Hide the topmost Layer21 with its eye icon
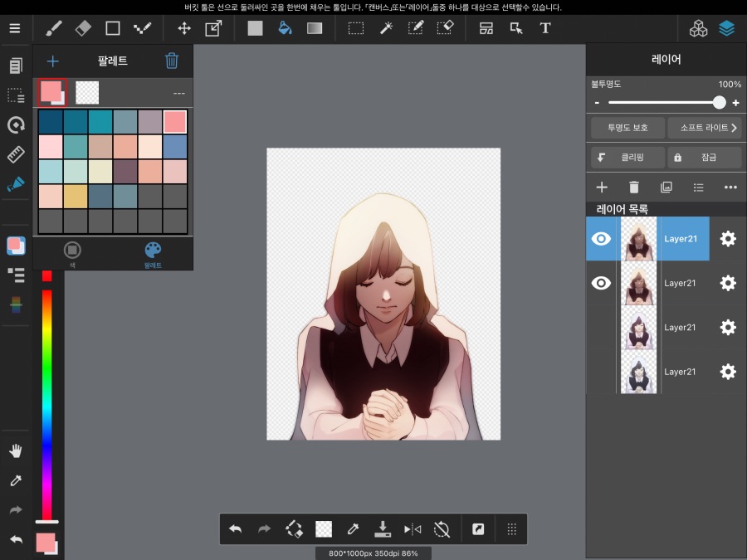747x560 pixels. (x=601, y=238)
